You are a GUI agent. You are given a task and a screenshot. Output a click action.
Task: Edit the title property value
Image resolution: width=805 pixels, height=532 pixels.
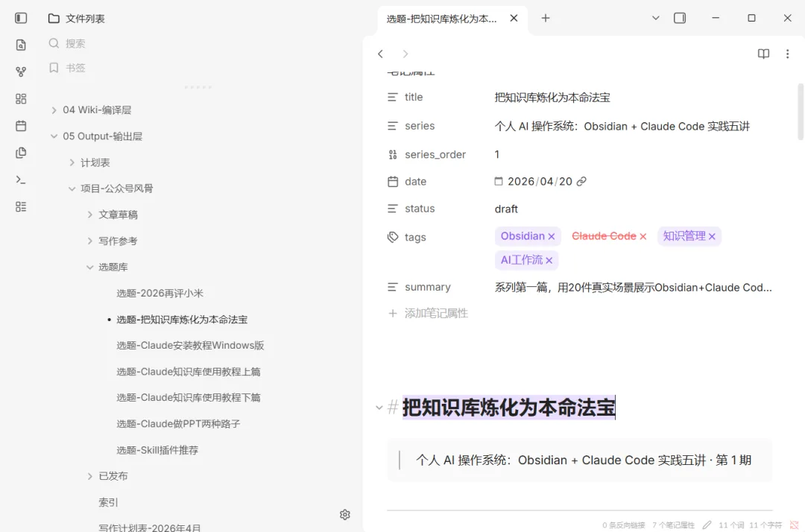tap(552, 98)
